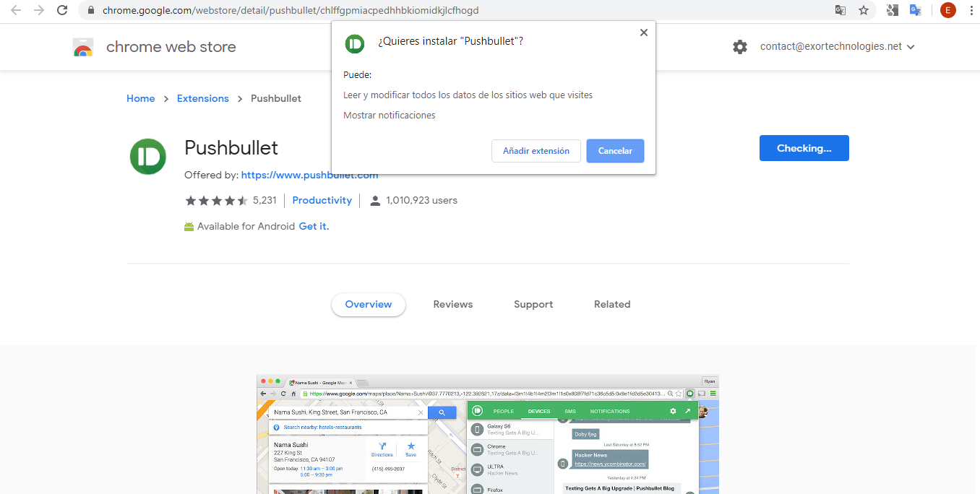The width and height of the screenshot is (980, 494).
Task: Click the large Pushbullet extension icon
Action: (147, 156)
